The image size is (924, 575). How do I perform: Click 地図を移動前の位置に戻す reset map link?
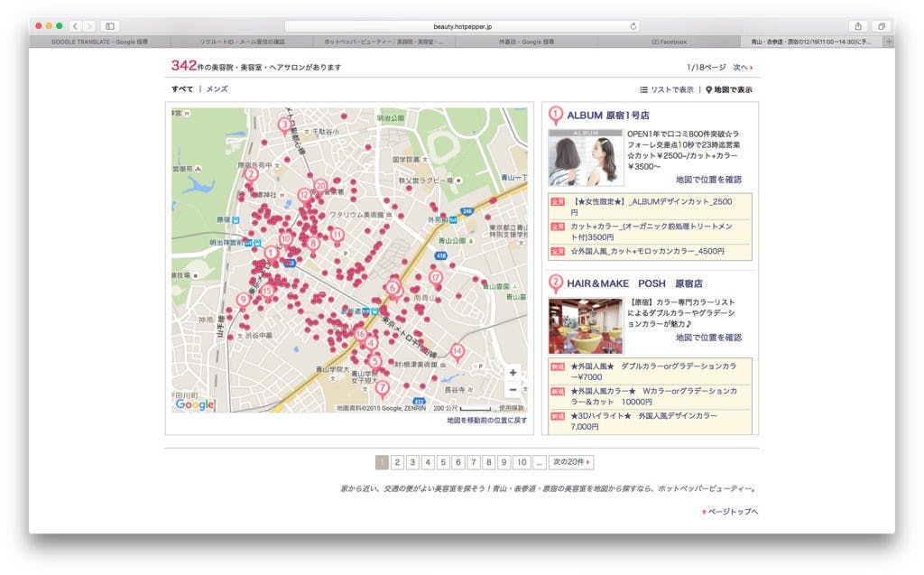(486, 421)
